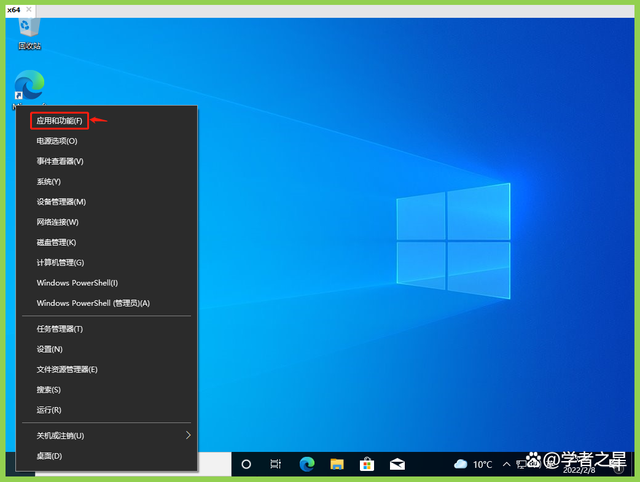The image size is (640, 482).
Task: Expand hidden tray icons chevron
Action: click(507, 464)
